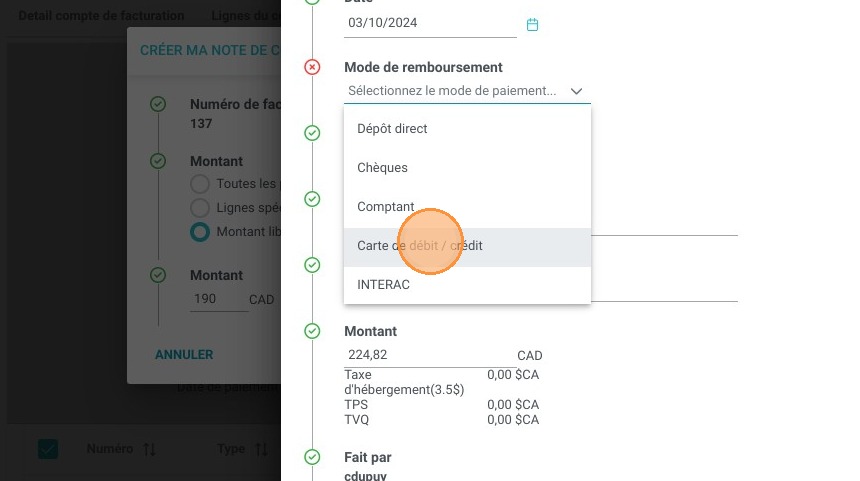The image size is (860, 481).
Task: Open the date picker calendar icon
Action: (532, 24)
